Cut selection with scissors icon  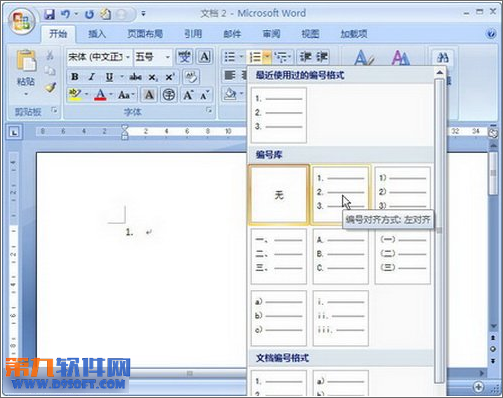(50, 55)
